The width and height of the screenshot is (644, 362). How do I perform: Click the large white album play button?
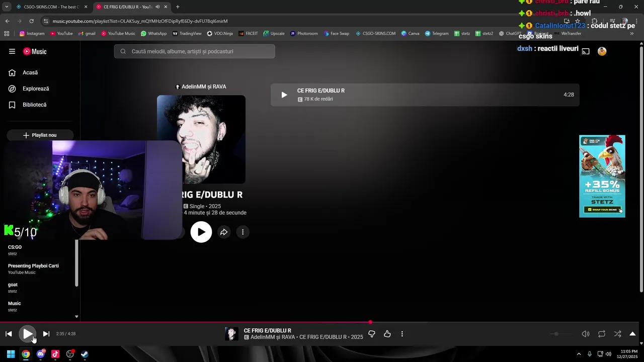pos(201,232)
